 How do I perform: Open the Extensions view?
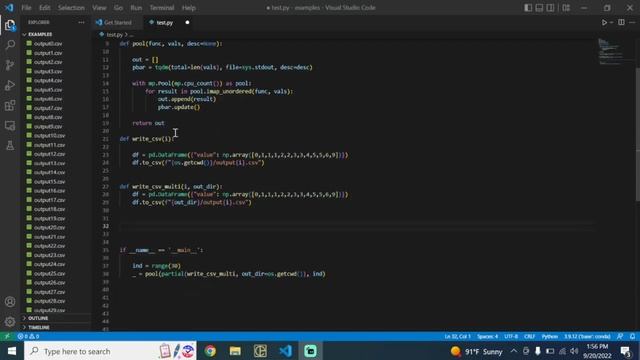coord(10,105)
